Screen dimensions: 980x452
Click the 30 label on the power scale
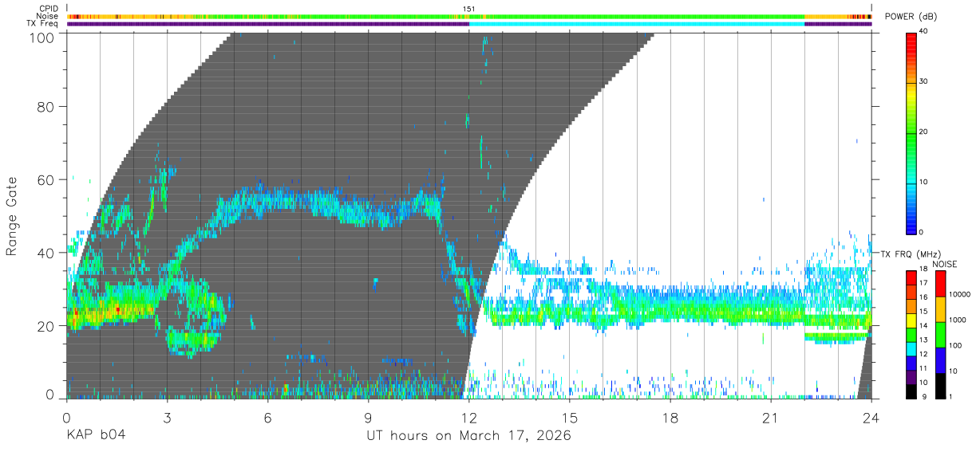coord(924,82)
